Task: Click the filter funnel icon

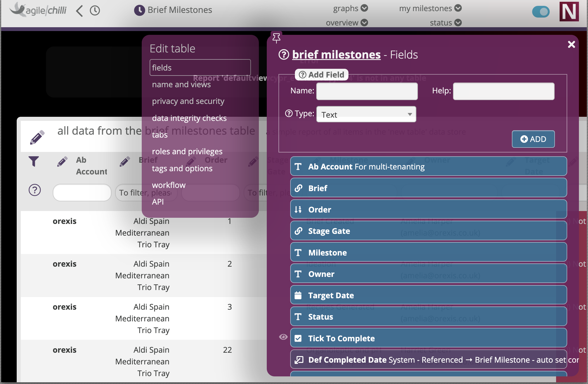Action: click(x=34, y=161)
